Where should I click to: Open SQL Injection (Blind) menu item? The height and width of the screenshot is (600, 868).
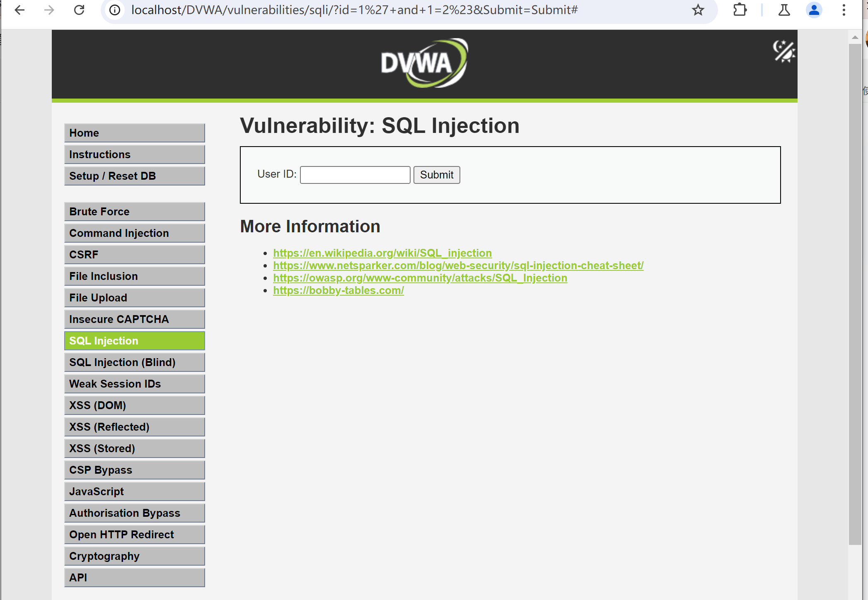135,362
